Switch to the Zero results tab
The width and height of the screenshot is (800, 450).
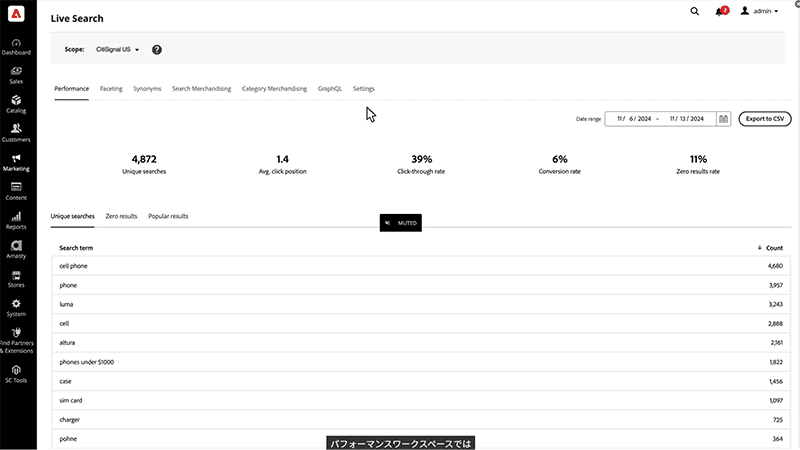coord(121,216)
